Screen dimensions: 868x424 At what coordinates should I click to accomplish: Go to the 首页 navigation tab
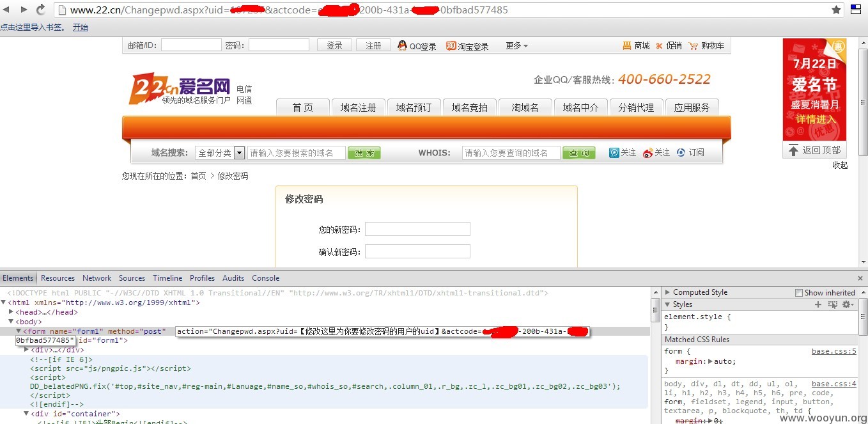(303, 107)
